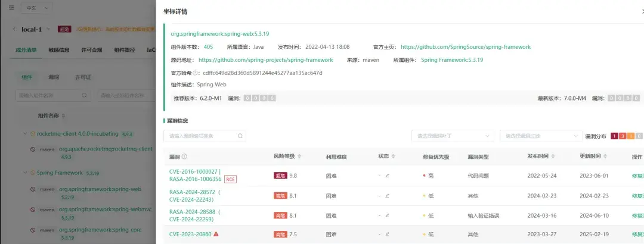Viewport: 644px width, 244px height.
Task: Edit status for CVE-2023-20860 row
Action: point(388,234)
